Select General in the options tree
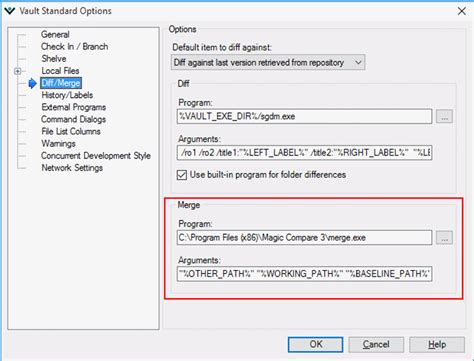This screenshot has height=361, width=474. pyautogui.click(x=55, y=34)
